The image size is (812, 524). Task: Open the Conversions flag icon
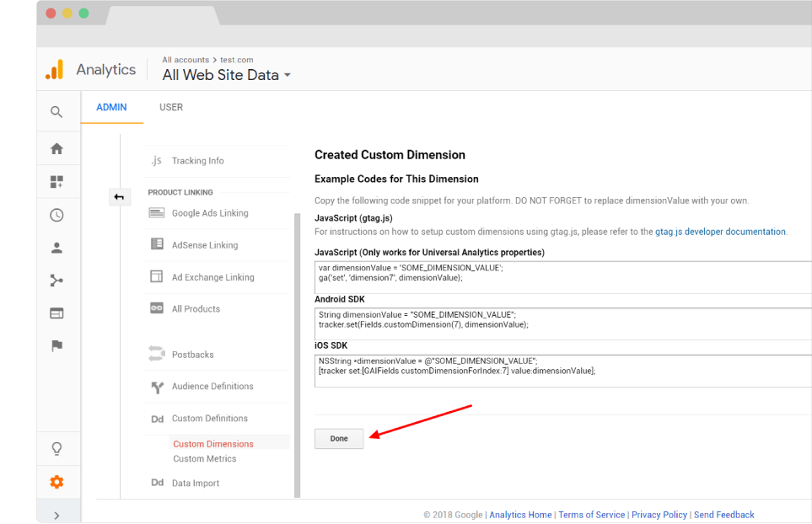pos(56,345)
